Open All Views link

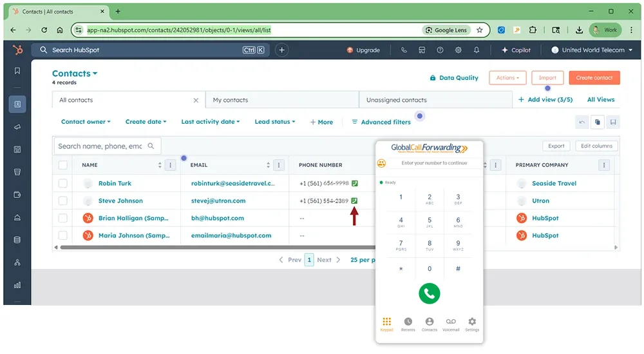(601, 99)
